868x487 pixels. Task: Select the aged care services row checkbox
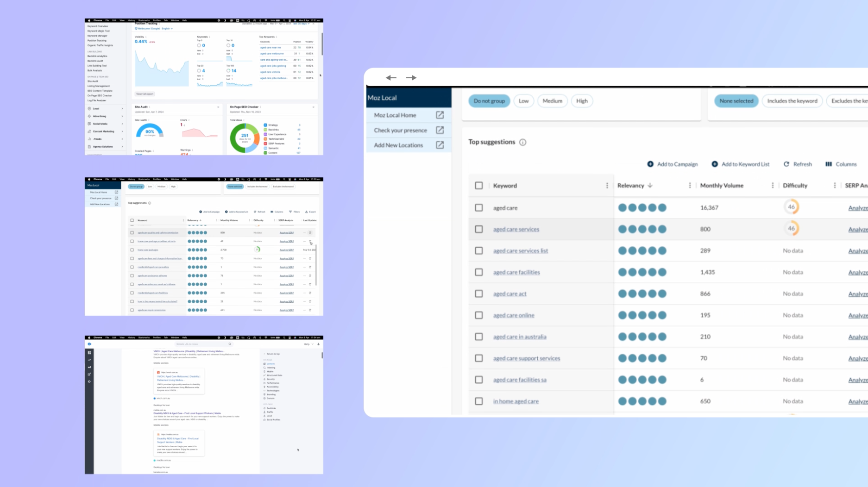pos(479,229)
